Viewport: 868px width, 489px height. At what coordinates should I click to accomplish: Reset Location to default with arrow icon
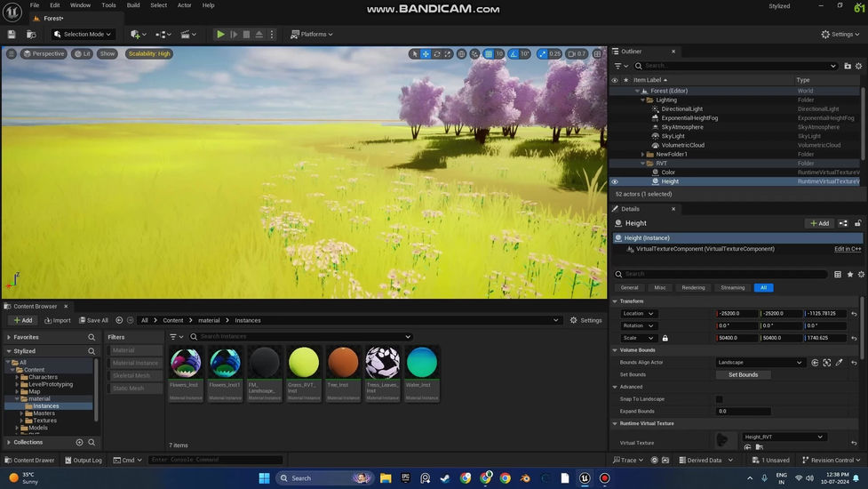[x=854, y=314]
